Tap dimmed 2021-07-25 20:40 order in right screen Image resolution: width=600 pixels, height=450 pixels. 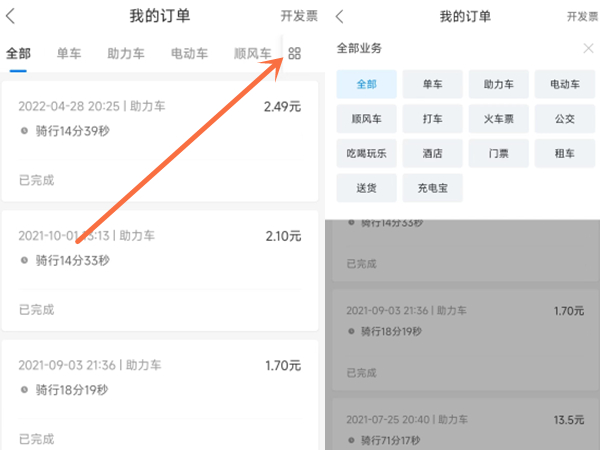[x=466, y=424]
